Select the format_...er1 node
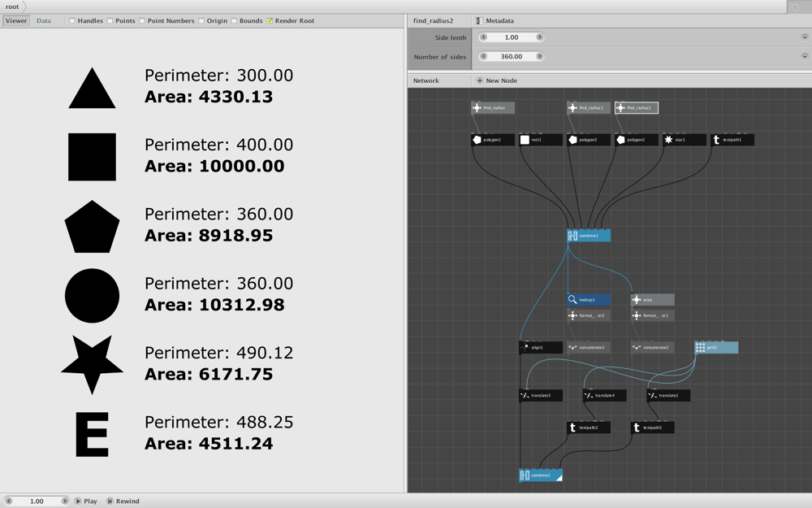 pyautogui.click(x=653, y=315)
